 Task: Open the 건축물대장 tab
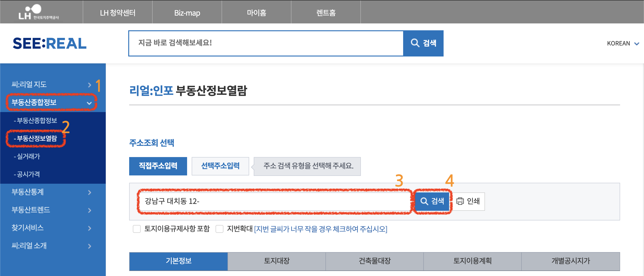(x=374, y=261)
